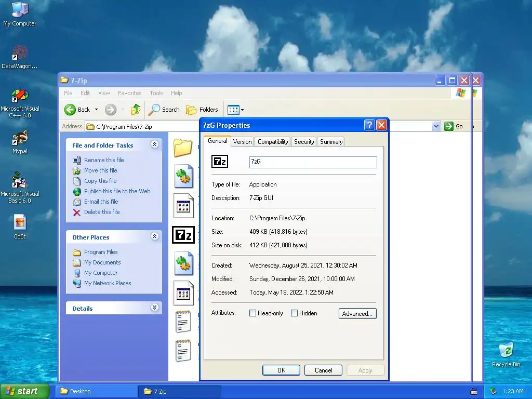Collapse the Other Places panel

[154, 236]
